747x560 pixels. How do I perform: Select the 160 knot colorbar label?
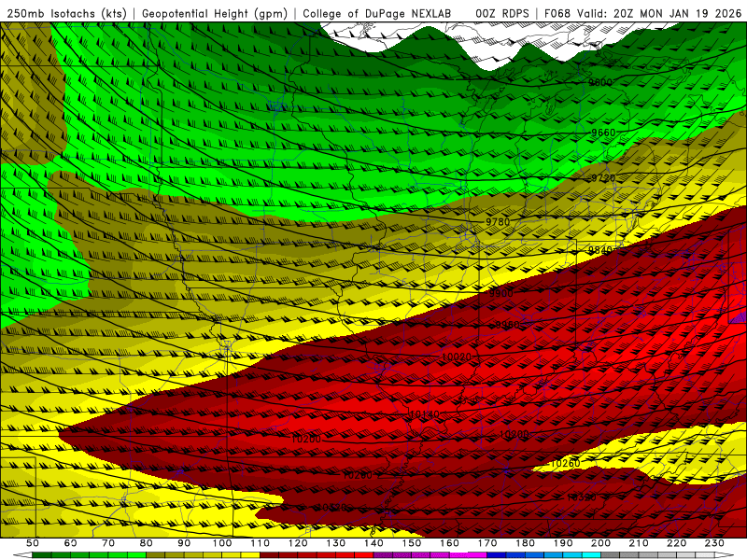[450, 543]
